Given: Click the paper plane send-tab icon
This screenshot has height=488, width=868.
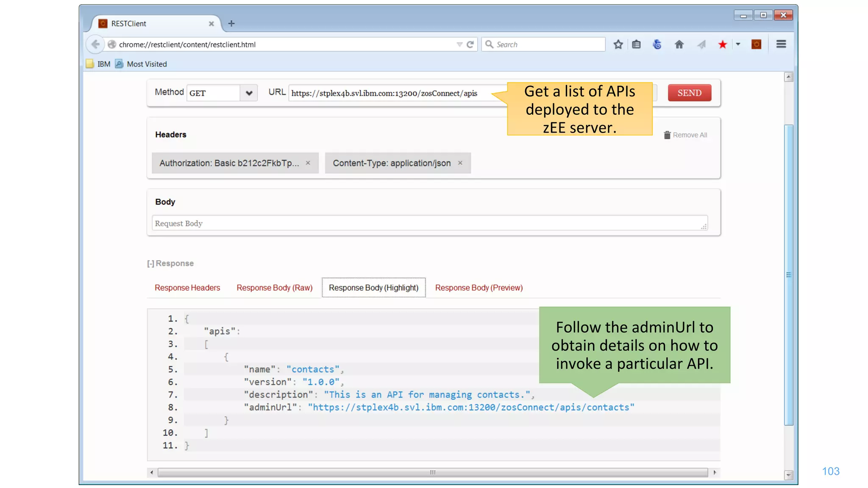Looking at the screenshot, I should (701, 44).
